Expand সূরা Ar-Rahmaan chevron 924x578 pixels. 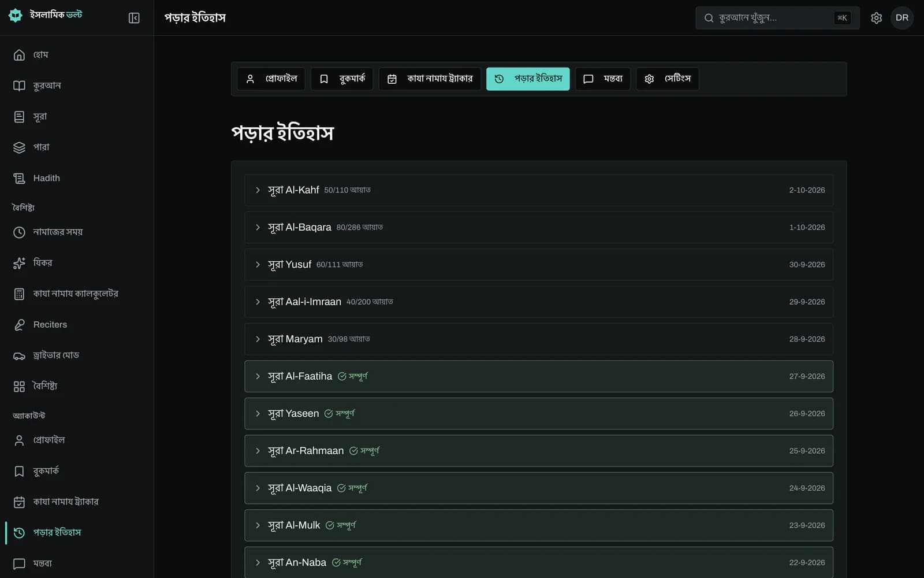[x=258, y=451]
